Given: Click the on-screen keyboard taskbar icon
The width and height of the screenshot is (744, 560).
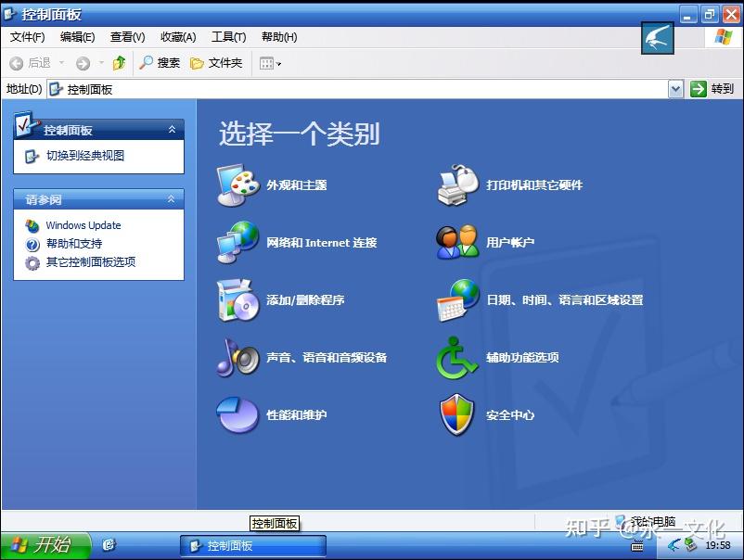Looking at the screenshot, I should click(x=637, y=546).
